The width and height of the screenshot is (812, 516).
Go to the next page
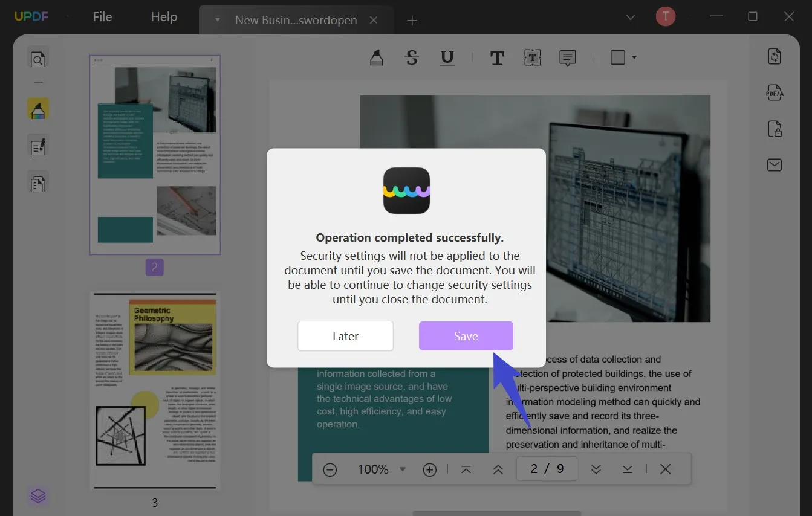[596, 469]
